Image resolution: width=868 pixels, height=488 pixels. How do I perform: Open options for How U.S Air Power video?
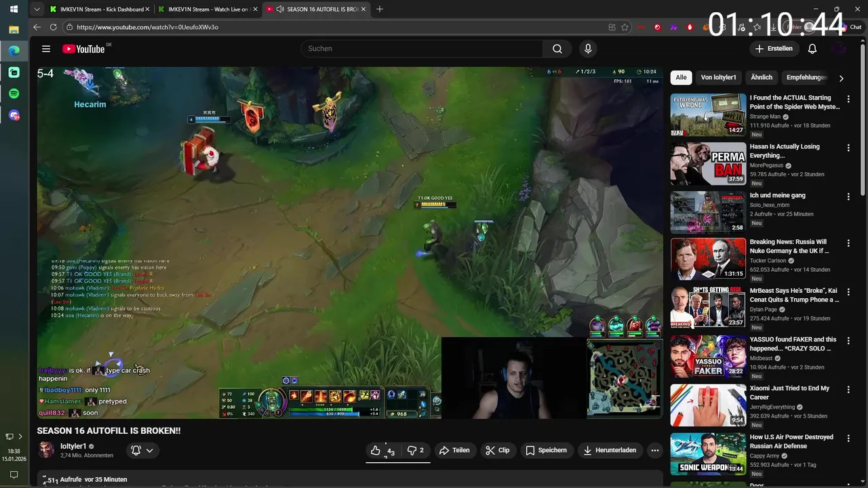tap(848, 438)
